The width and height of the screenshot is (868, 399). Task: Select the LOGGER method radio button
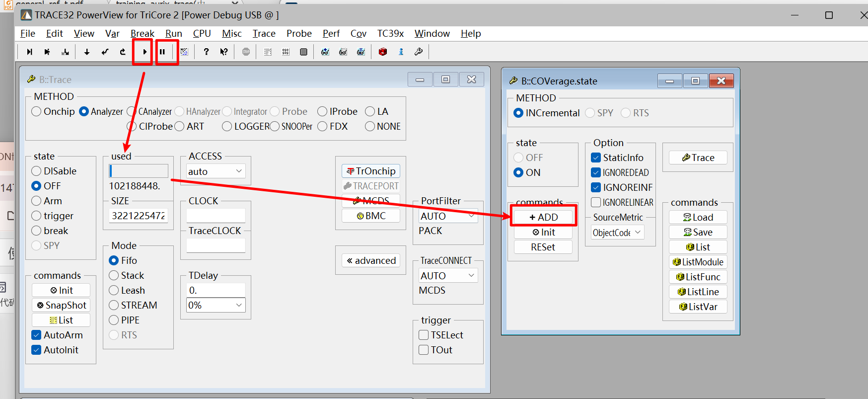[227, 126]
